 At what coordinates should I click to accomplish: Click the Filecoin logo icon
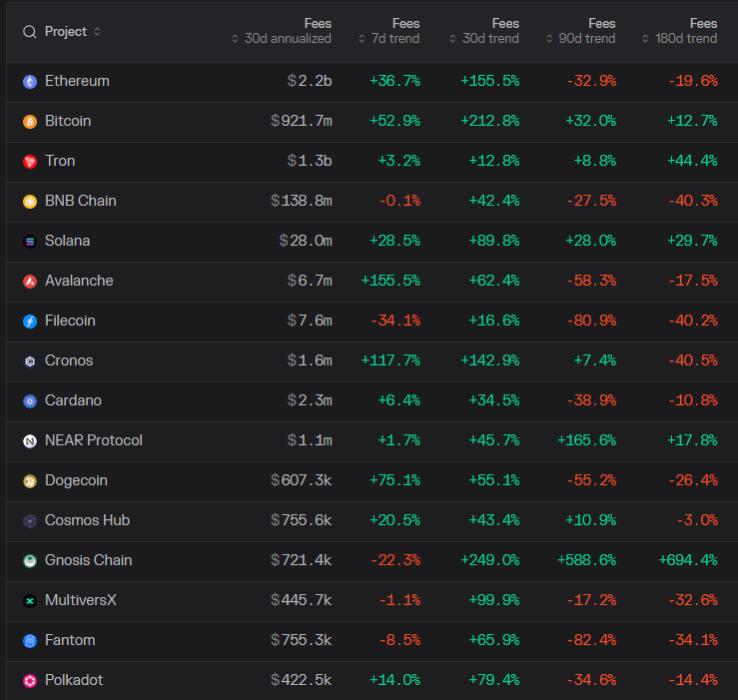pos(30,321)
